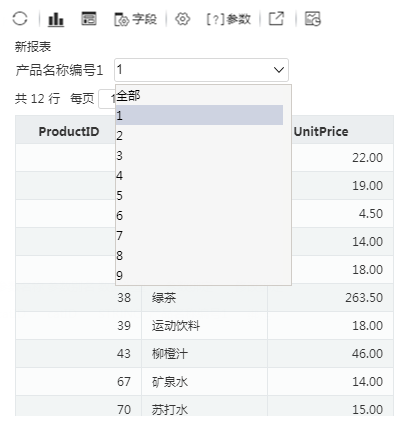Viewport: 420px width, 433px height.
Task: Click the 苏打水 product name cell
Action: pyautogui.click(x=204, y=407)
